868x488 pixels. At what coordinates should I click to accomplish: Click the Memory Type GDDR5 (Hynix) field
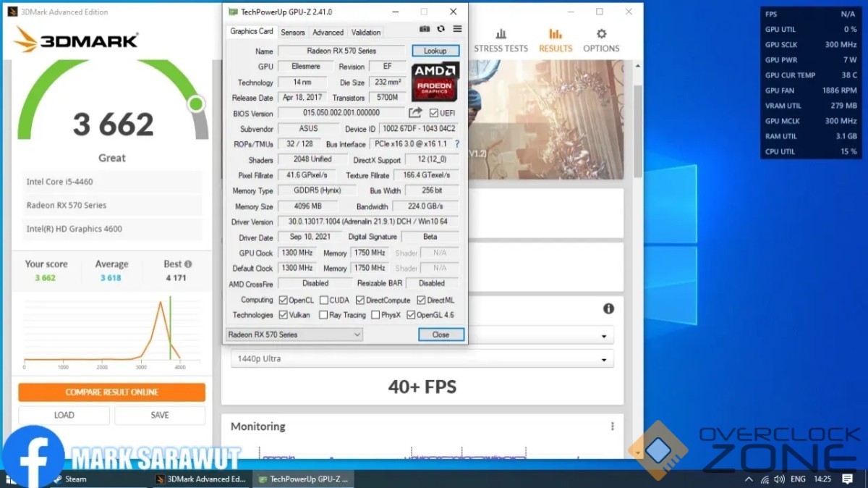pos(317,190)
